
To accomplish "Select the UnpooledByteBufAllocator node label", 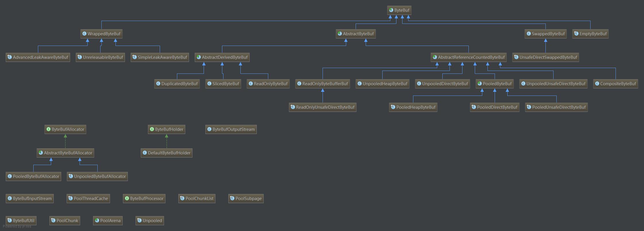I will click(100, 176).
